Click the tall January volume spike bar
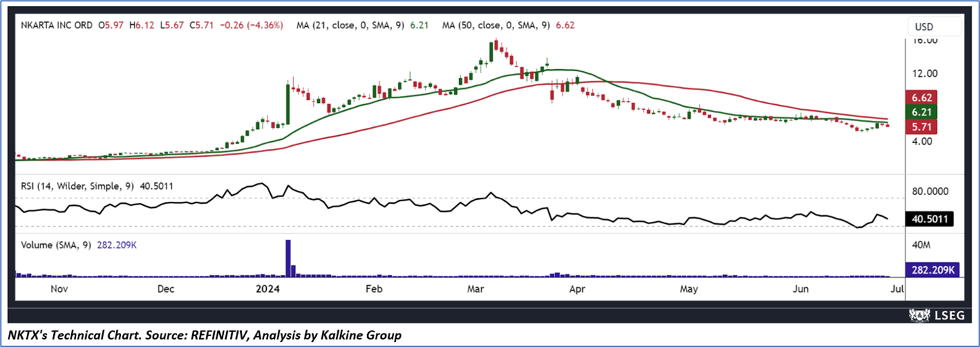Screen dimensions: 980x347 pos(288,258)
